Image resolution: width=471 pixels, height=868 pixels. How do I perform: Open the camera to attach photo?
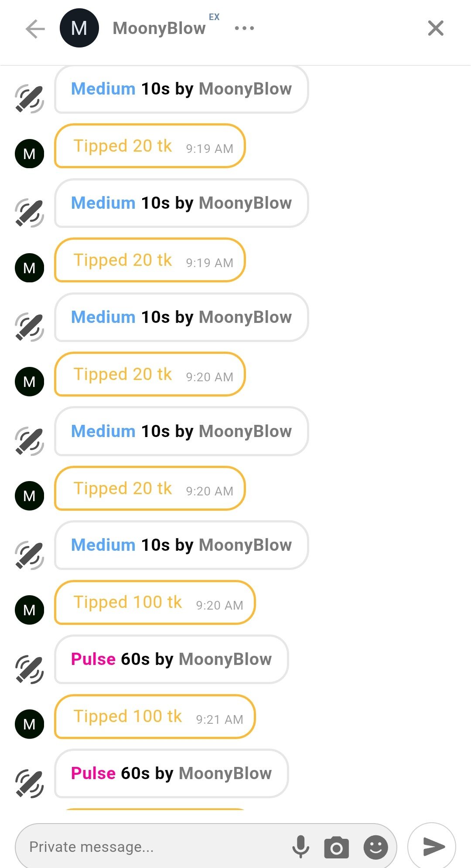(x=336, y=847)
